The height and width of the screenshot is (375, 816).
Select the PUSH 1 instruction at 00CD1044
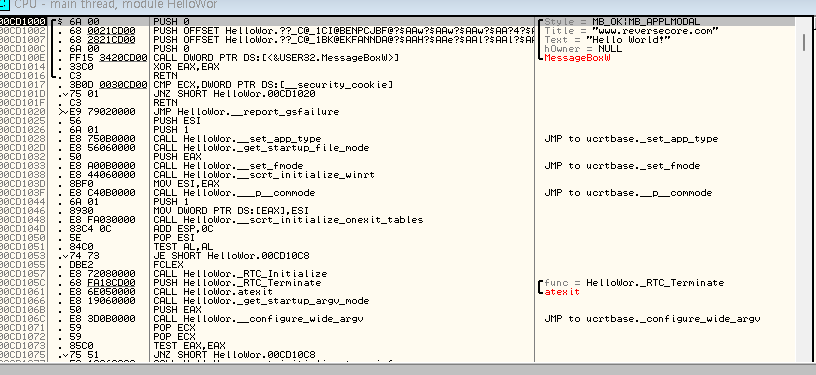click(x=172, y=202)
